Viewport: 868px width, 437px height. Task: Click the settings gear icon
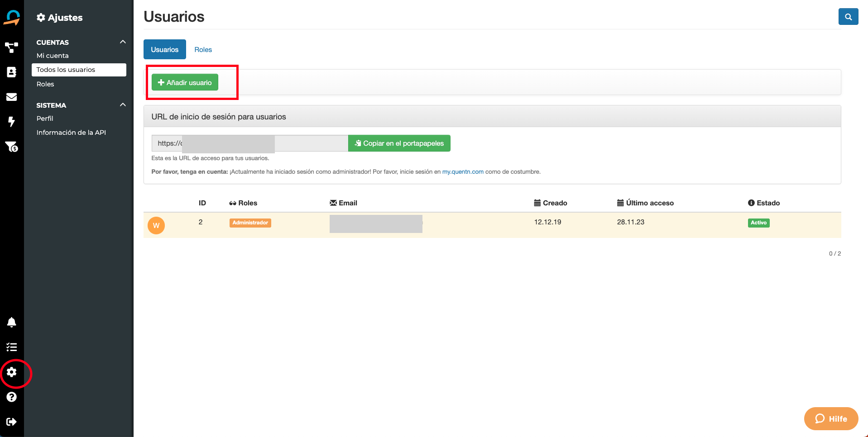[12, 372]
